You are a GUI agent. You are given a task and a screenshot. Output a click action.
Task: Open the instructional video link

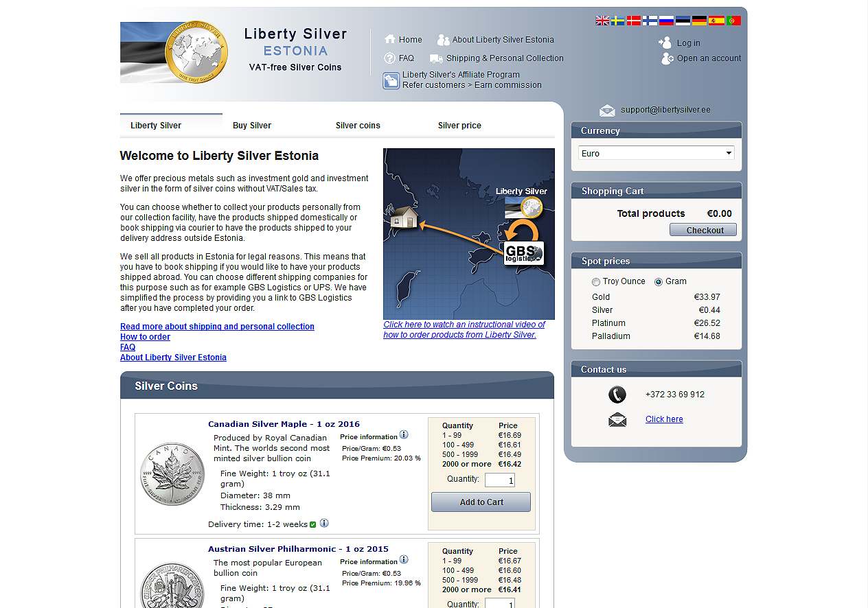point(464,329)
